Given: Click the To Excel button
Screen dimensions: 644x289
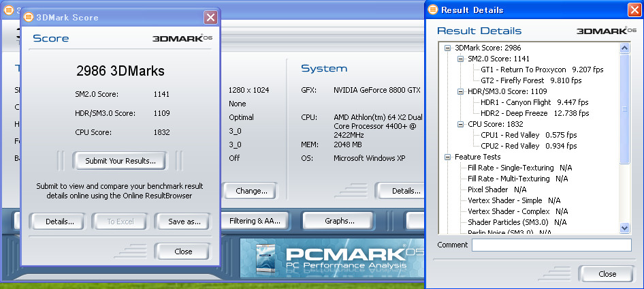Looking at the screenshot, I should (120, 222).
